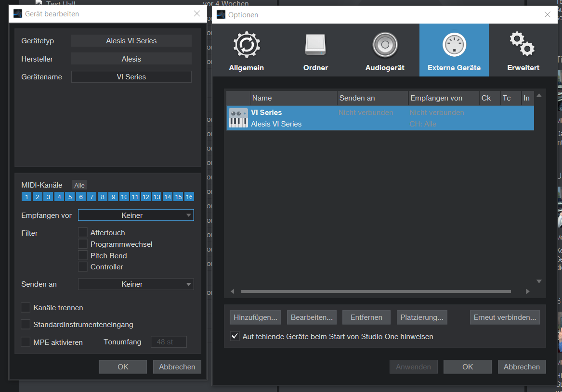Viewport: 562px width, 392px height.
Task: Enable the Aftertouch filter checkbox
Action: 83,233
